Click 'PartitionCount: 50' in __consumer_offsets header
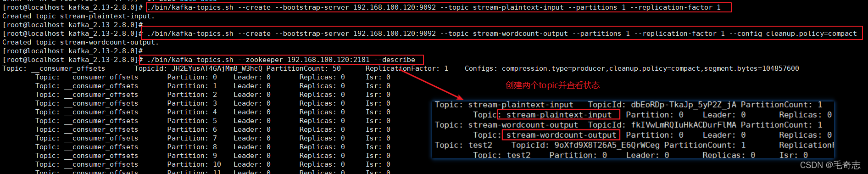Image resolution: width=868 pixels, height=174 pixels. click(303, 68)
